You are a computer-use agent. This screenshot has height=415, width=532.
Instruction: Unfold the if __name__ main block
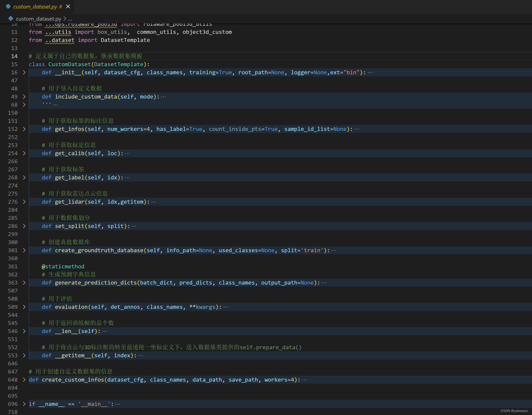24,404
